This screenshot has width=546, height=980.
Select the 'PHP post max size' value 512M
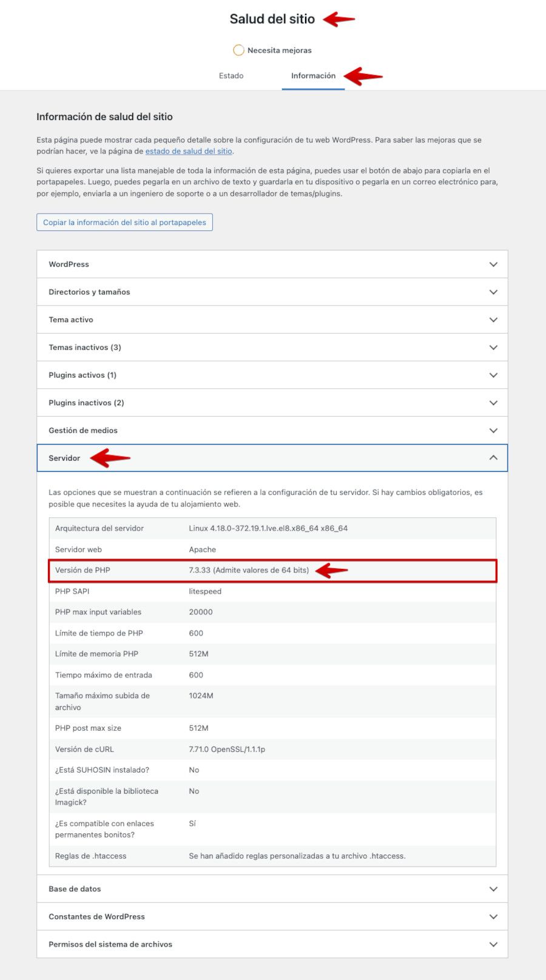(x=198, y=728)
